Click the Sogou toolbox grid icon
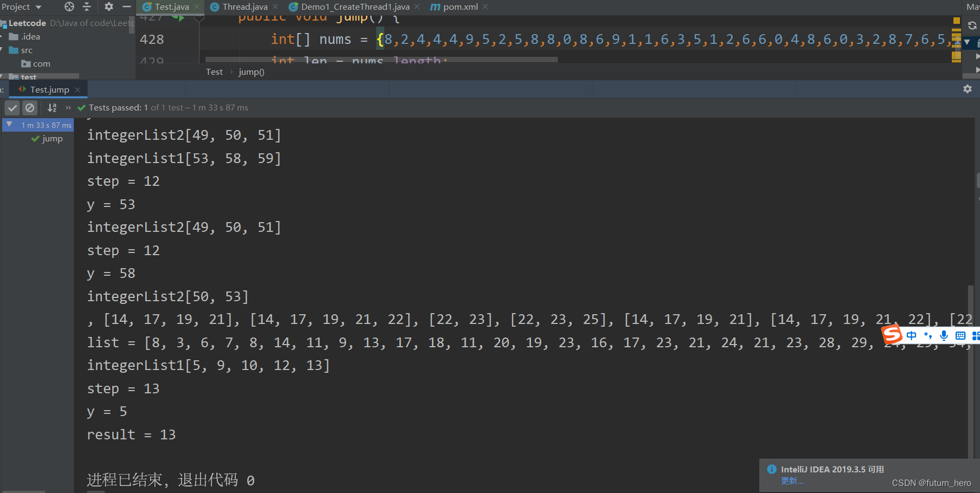Viewport: 980px width, 493px height. 976,336
